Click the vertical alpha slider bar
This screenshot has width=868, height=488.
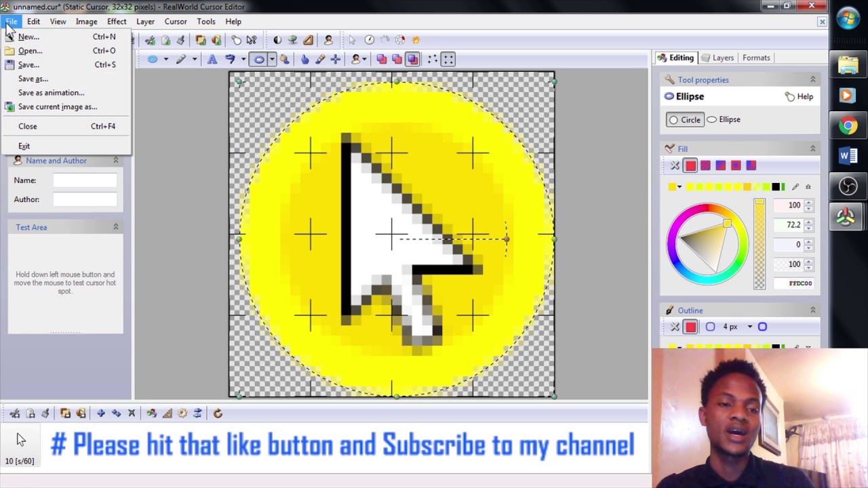click(x=759, y=244)
